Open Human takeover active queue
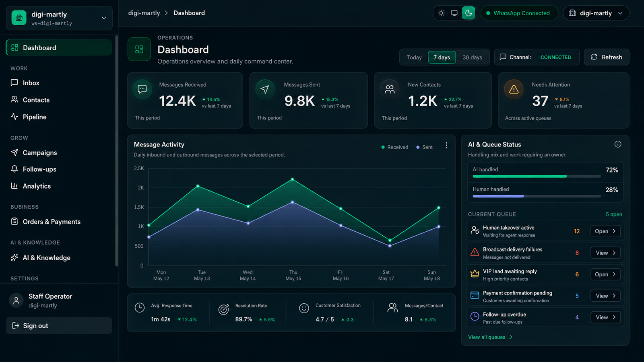 (605, 231)
